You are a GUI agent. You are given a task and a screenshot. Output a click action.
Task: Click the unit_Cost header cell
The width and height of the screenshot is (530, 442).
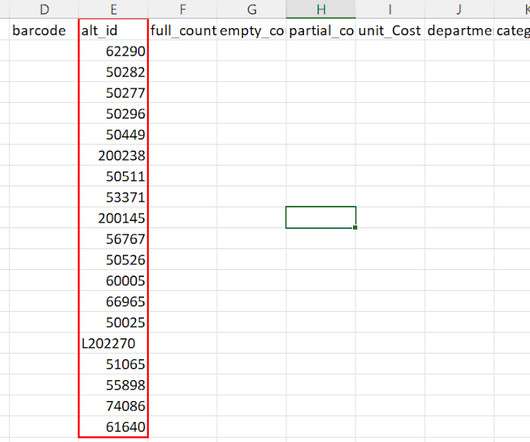click(x=390, y=30)
